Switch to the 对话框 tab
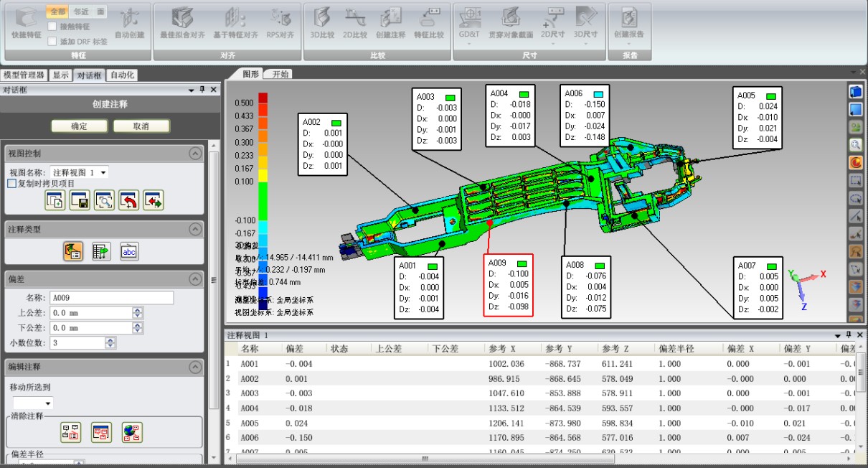 (x=90, y=75)
